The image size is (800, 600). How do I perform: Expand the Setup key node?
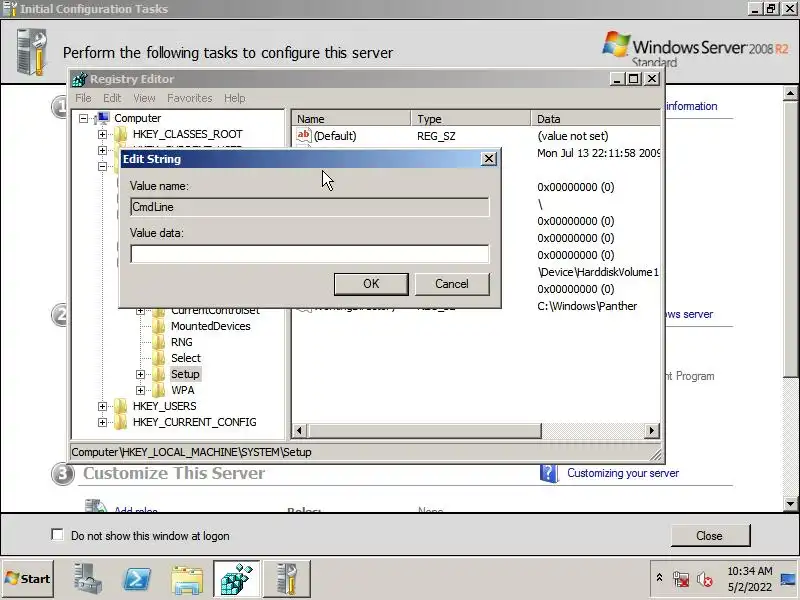(140, 374)
